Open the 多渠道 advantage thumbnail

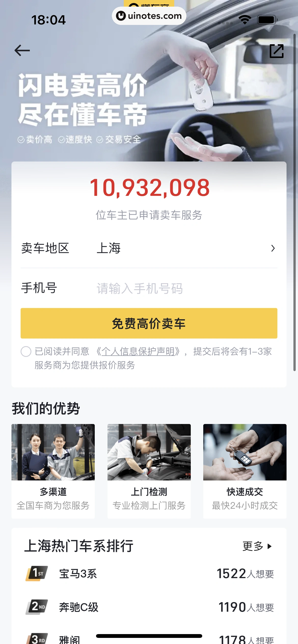tap(53, 452)
